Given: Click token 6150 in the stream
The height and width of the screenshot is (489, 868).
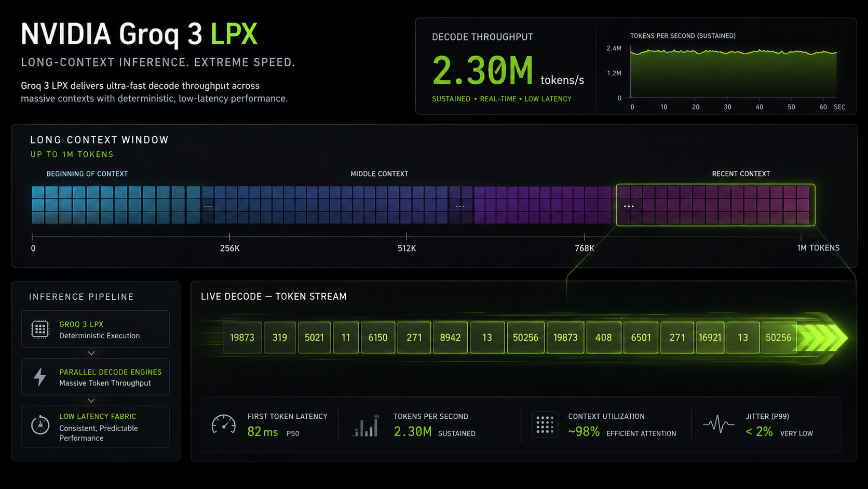Looking at the screenshot, I should (x=378, y=338).
